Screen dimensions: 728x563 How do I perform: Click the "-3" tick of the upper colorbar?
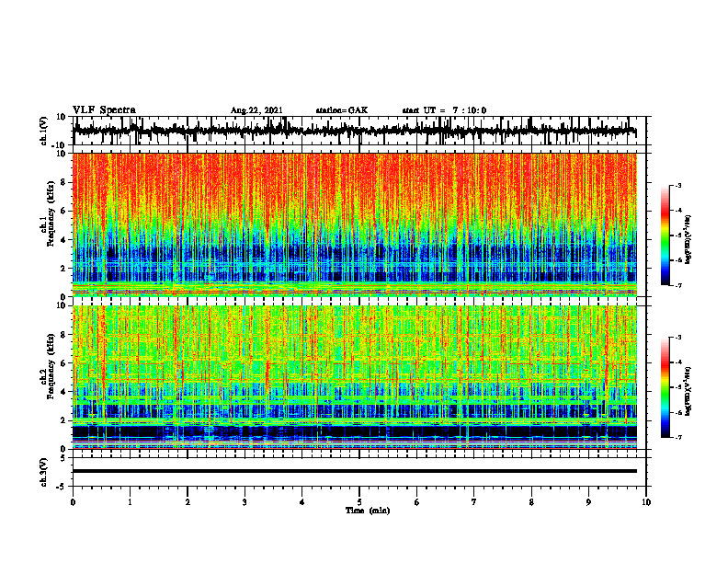678,185
